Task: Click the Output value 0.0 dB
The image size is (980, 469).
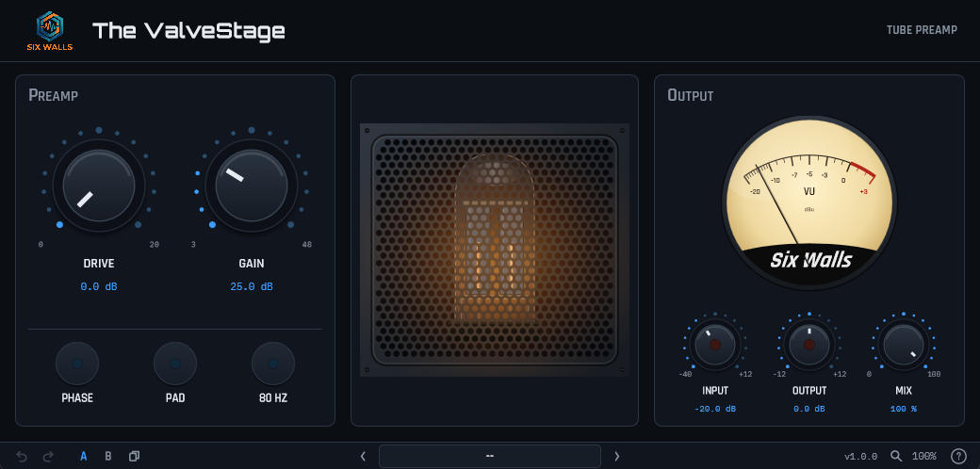Action: (x=809, y=409)
